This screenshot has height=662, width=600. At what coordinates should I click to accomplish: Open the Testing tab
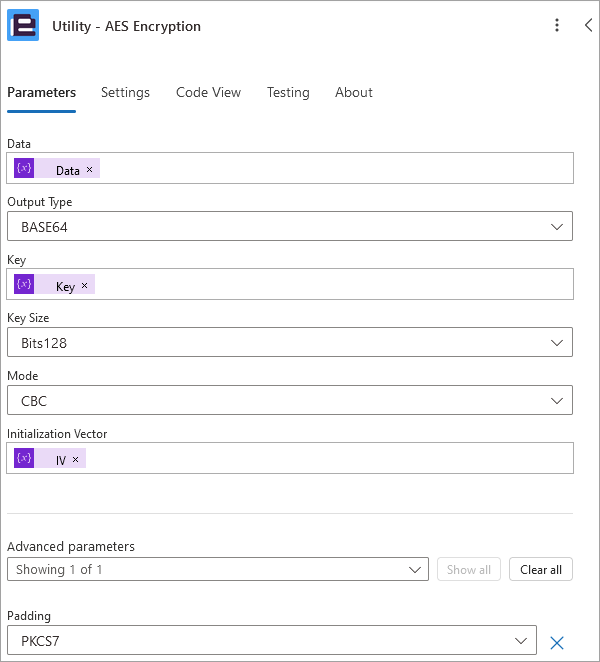point(288,92)
